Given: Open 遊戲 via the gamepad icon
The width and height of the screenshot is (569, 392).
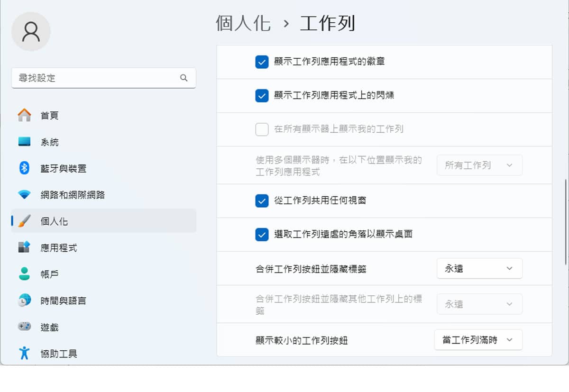Looking at the screenshot, I should click(24, 327).
